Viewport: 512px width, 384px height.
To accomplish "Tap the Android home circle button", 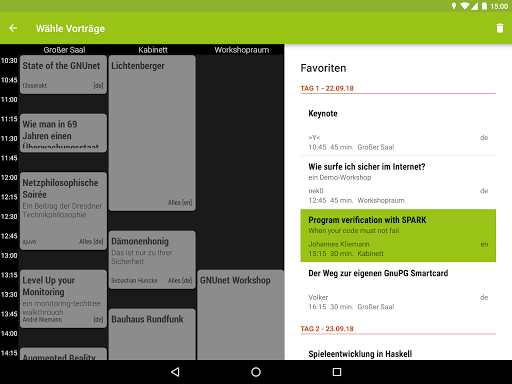I will coord(256,372).
